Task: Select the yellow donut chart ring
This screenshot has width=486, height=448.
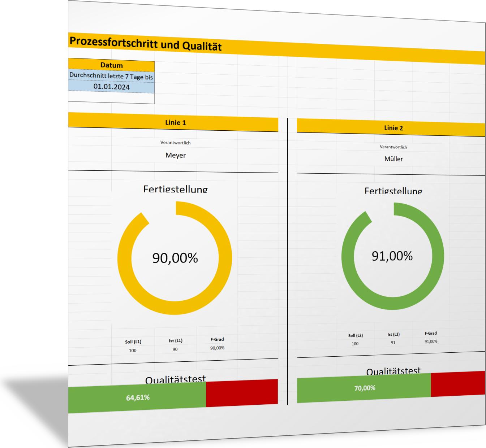Action: tap(225, 258)
